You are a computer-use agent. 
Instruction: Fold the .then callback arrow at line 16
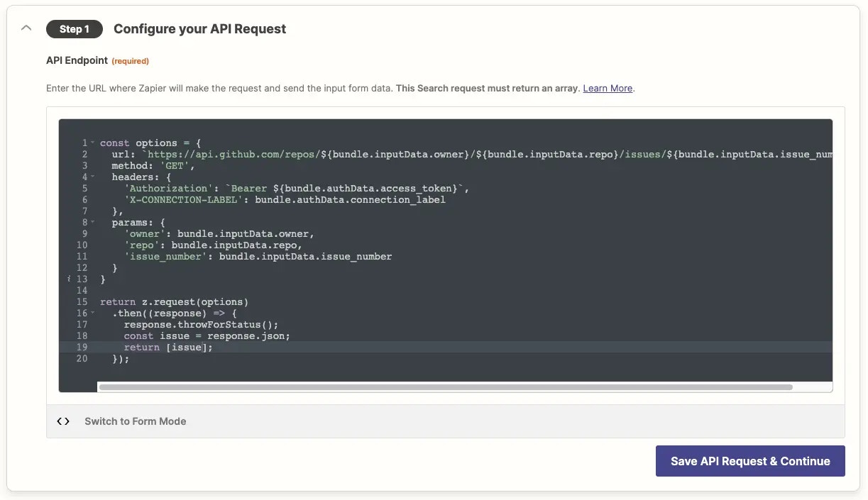coord(92,313)
